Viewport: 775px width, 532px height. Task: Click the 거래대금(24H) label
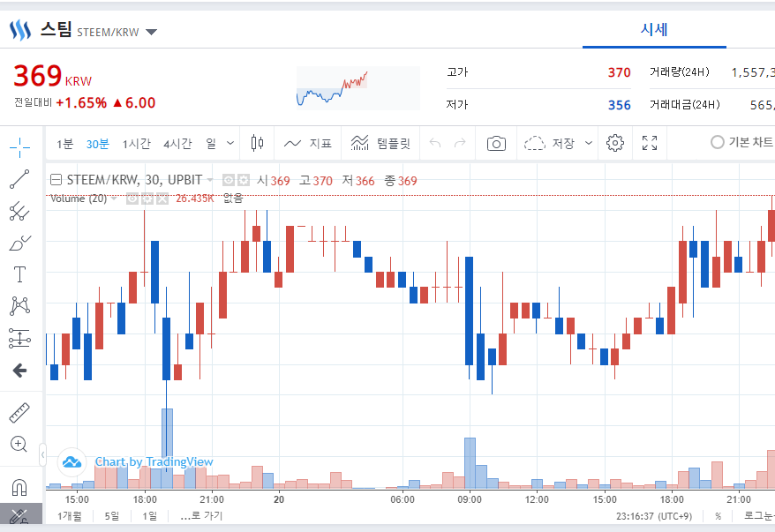[685, 105]
